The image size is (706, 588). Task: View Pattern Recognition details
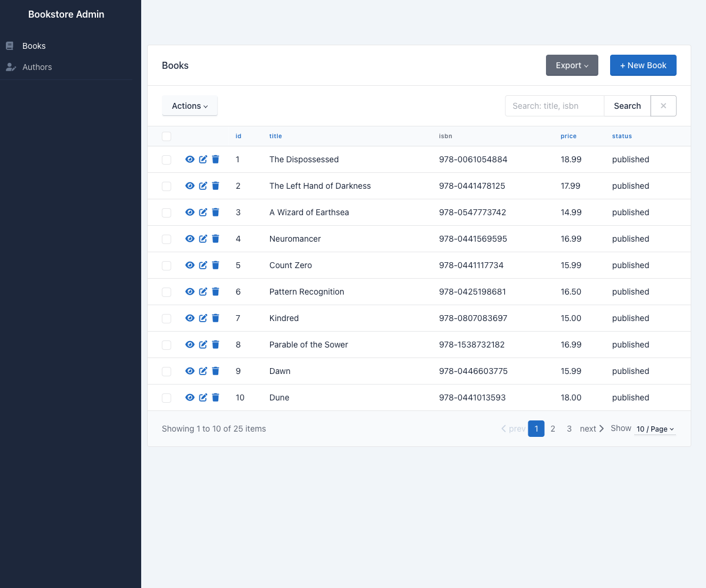(189, 292)
